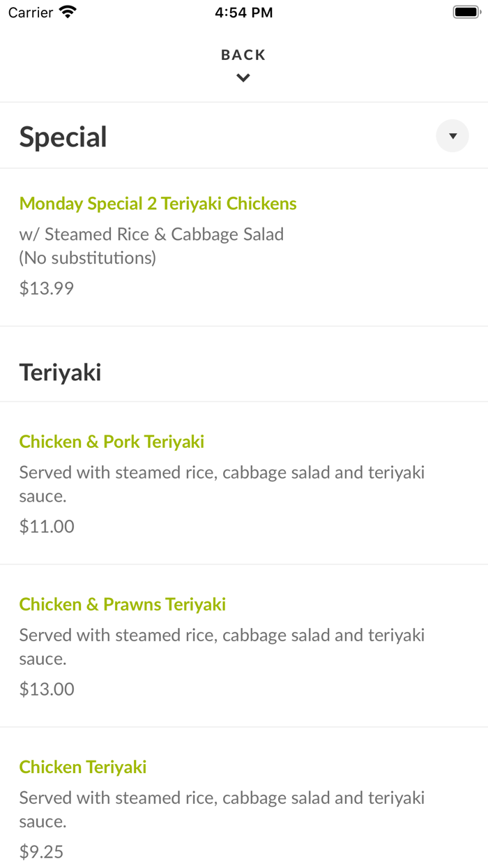Select the $11.00 price label
488x868 pixels.
[46, 525]
